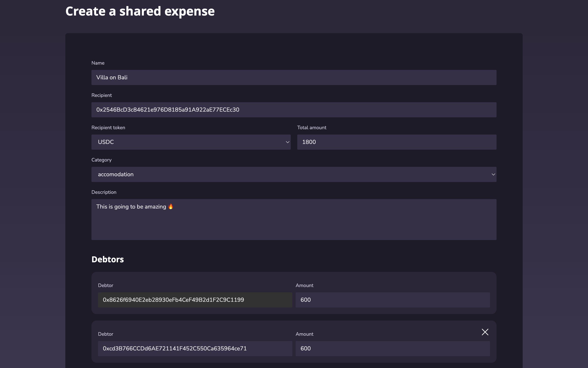Click the 'Category' label
This screenshot has width=588, height=368.
101,160
